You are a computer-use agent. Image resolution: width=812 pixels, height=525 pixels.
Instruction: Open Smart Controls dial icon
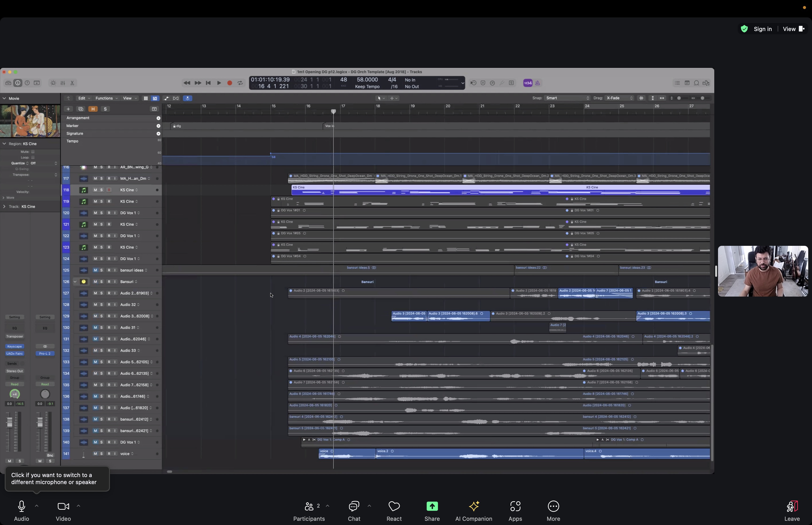tap(53, 83)
